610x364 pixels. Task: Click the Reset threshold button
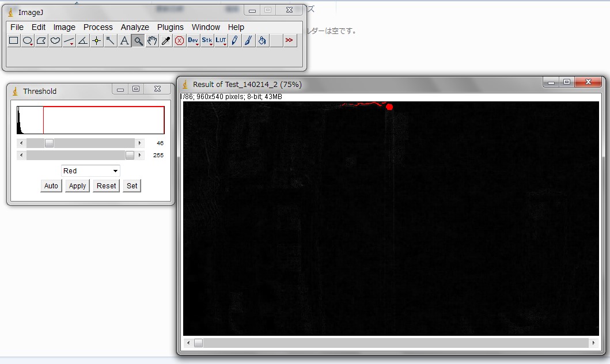coord(106,186)
